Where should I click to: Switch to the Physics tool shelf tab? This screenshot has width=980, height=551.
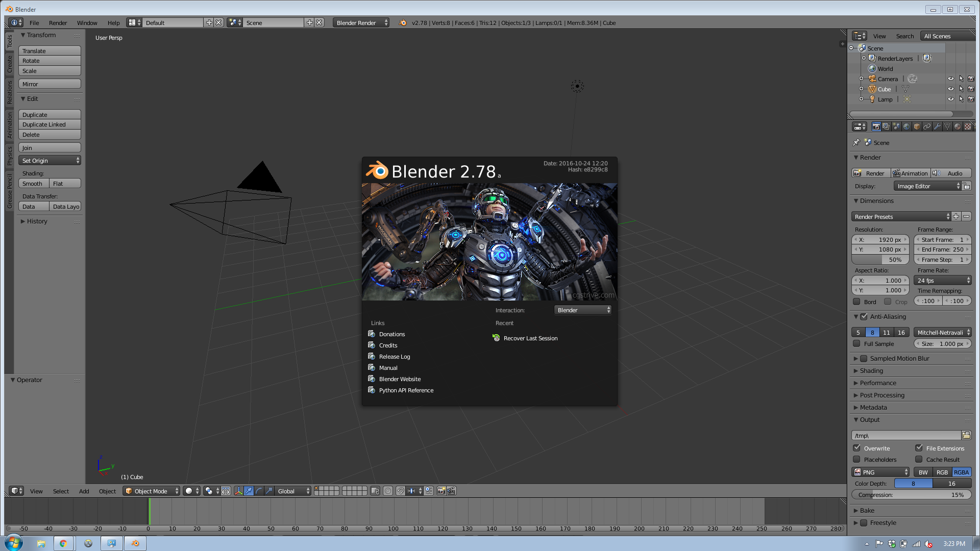click(9, 156)
